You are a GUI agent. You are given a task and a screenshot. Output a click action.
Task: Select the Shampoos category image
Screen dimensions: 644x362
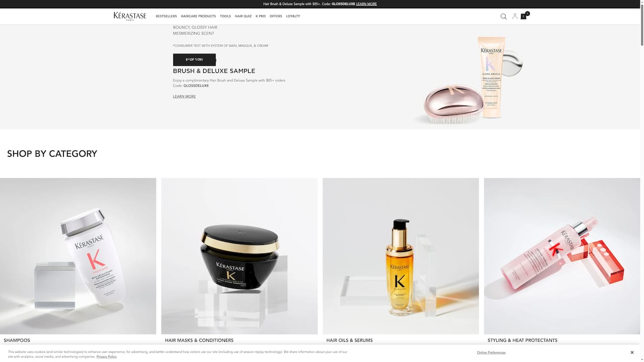(x=78, y=256)
